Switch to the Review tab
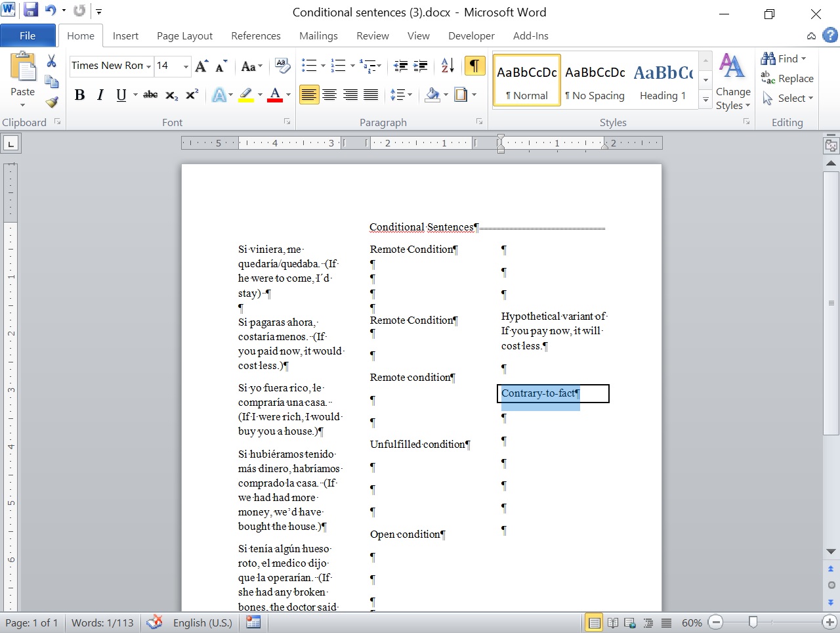This screenshot has height=633, width=840. pyautogui.click(x=373, y=36)
